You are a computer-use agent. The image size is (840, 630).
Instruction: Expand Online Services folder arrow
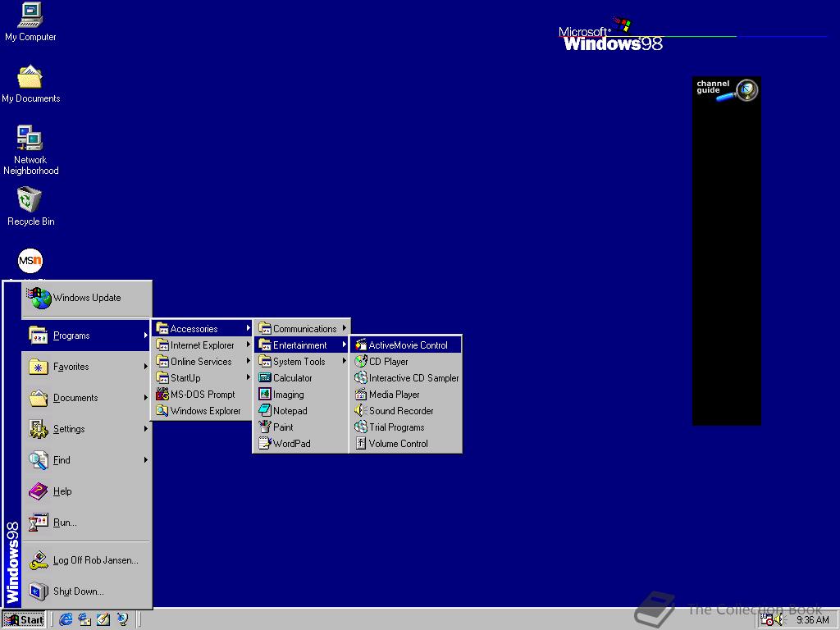[x=248, y=361]
